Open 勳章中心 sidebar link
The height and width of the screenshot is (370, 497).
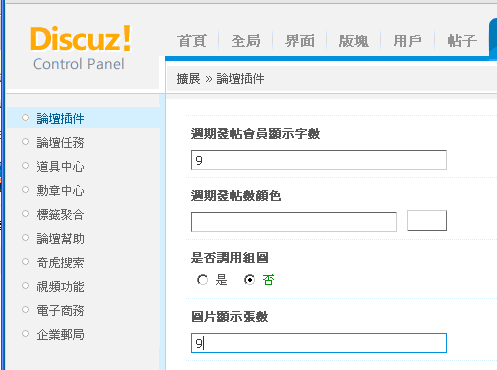pos(60,190)
